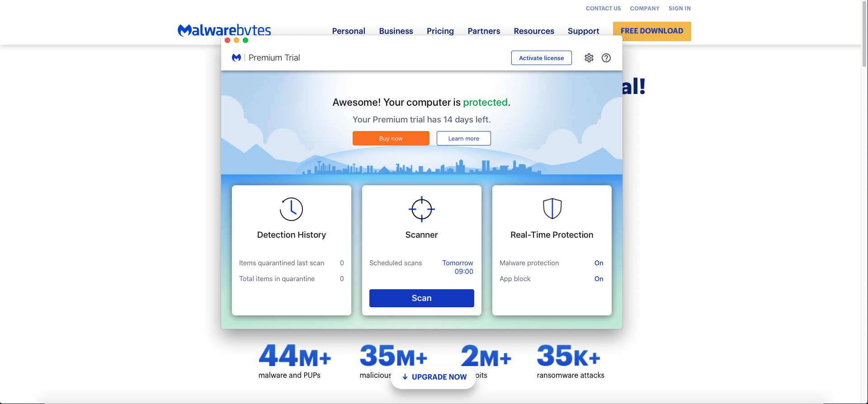
Task: Click the 35K+ ransomware attacks statistic
Action: (x=571, y=362)
